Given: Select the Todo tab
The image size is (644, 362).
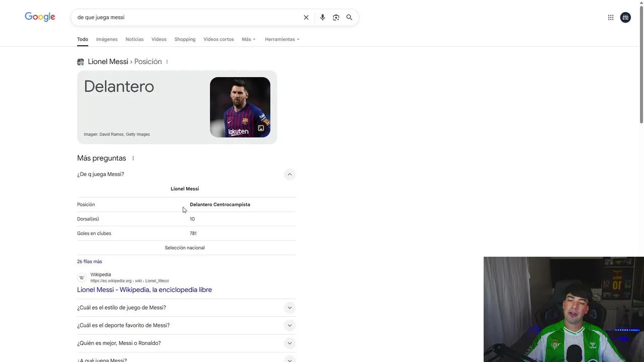Looking at the screenshot, I should click(x=83, y=39).
